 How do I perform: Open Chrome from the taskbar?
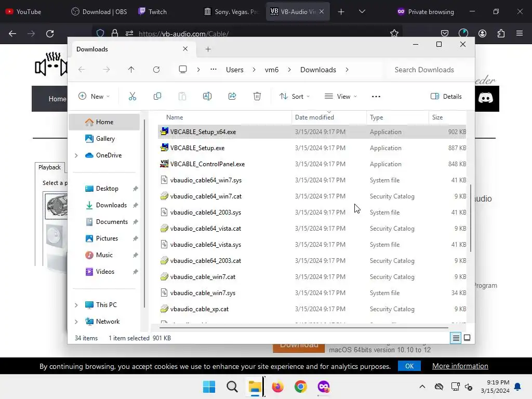click(301, 387)
